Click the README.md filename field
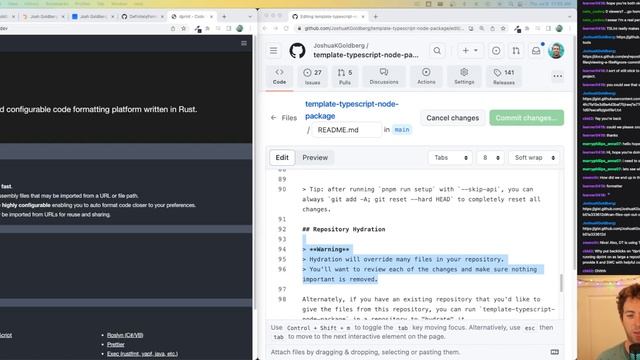The height and width of the screenshot is (360, 640). point(347,130)
